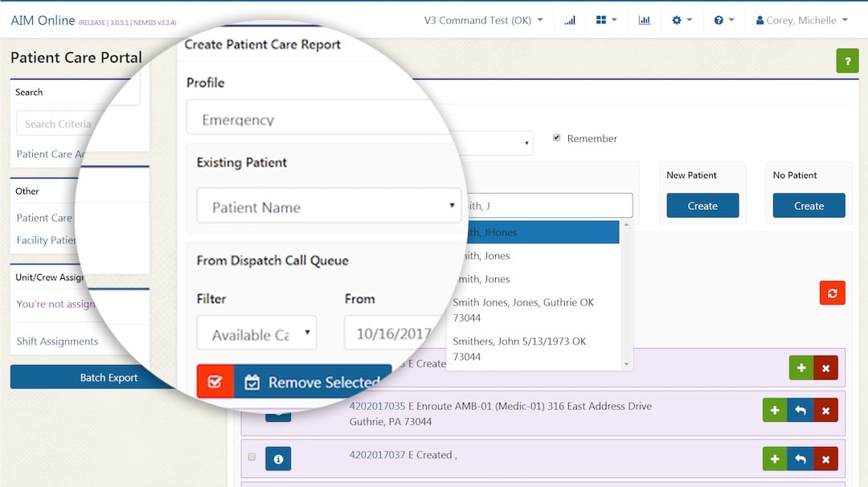This screenshot has width=868, height=487.
Task: Click the info icon on call 4202017037
Action: [x=278, y=458]
